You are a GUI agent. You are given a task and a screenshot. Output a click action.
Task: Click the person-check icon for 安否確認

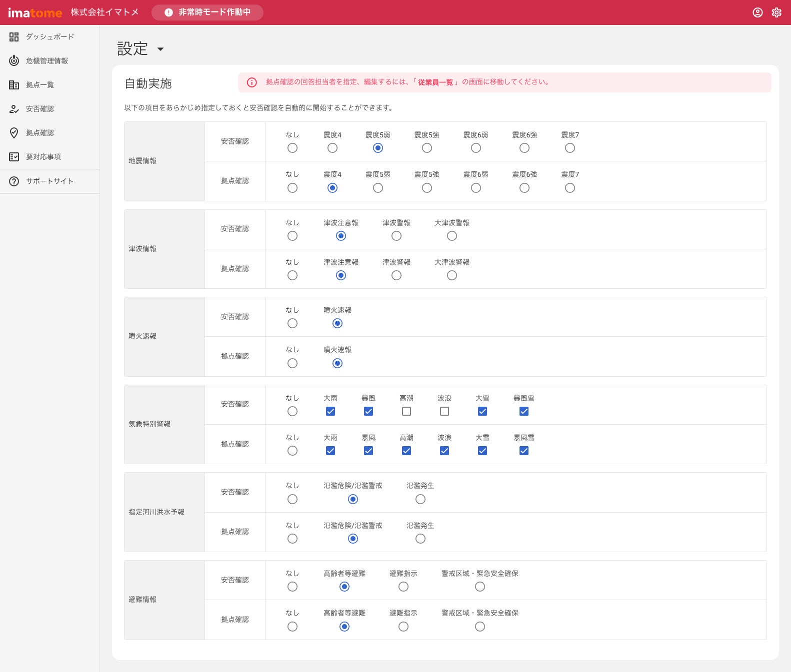tap(14, 109)
